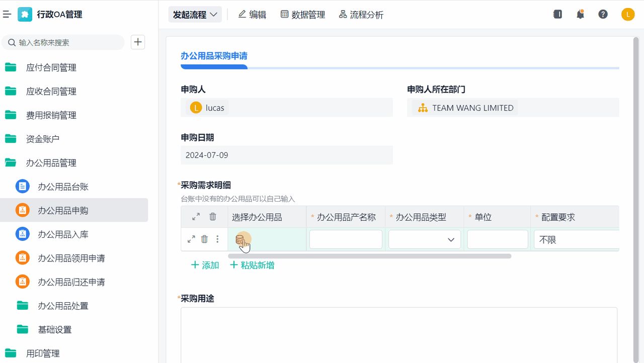
Task: Delete the table row using its trash icon
Action: 205,239
